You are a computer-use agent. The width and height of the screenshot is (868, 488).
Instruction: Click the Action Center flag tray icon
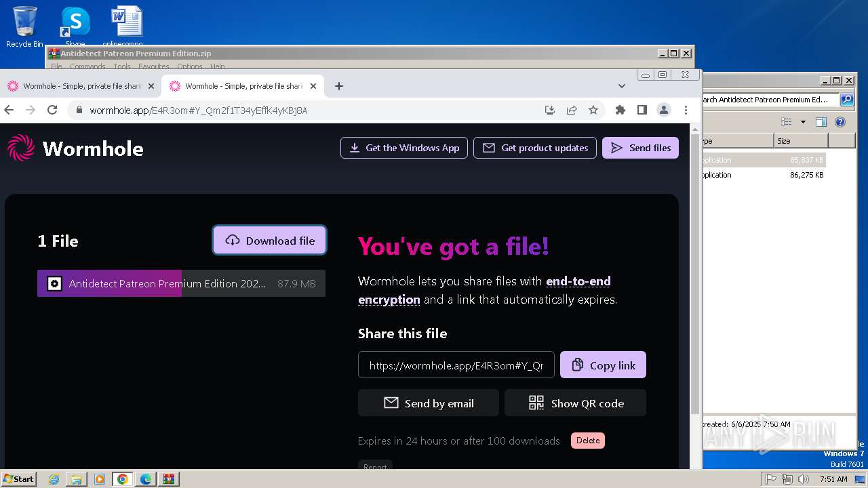tap(771, 479)
